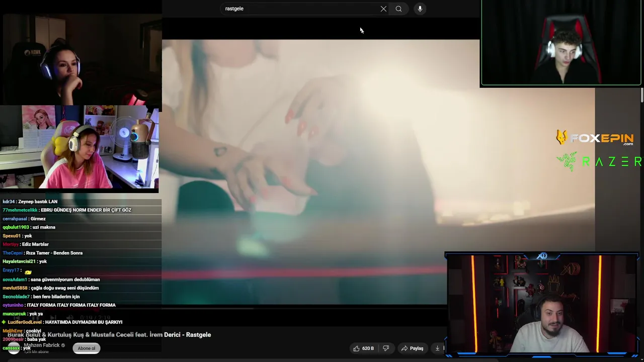
Task: Click the main video player frame
Action: (x=320, y=171)
